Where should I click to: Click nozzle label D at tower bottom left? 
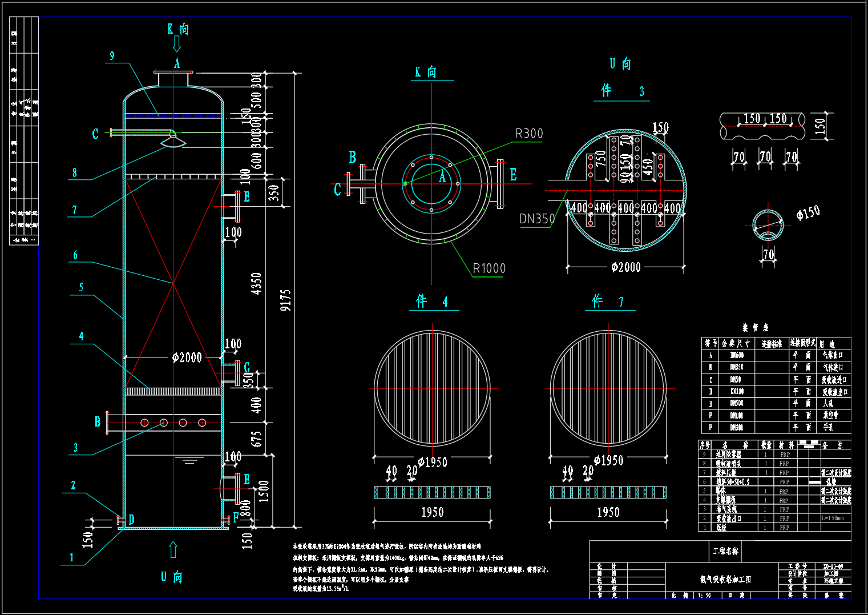(131, 520)
